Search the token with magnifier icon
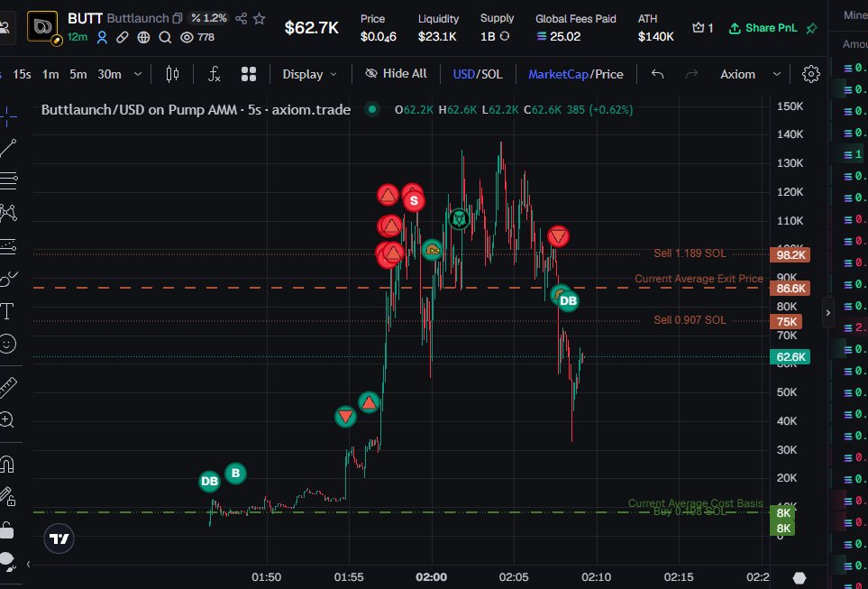 coord(165,37)
